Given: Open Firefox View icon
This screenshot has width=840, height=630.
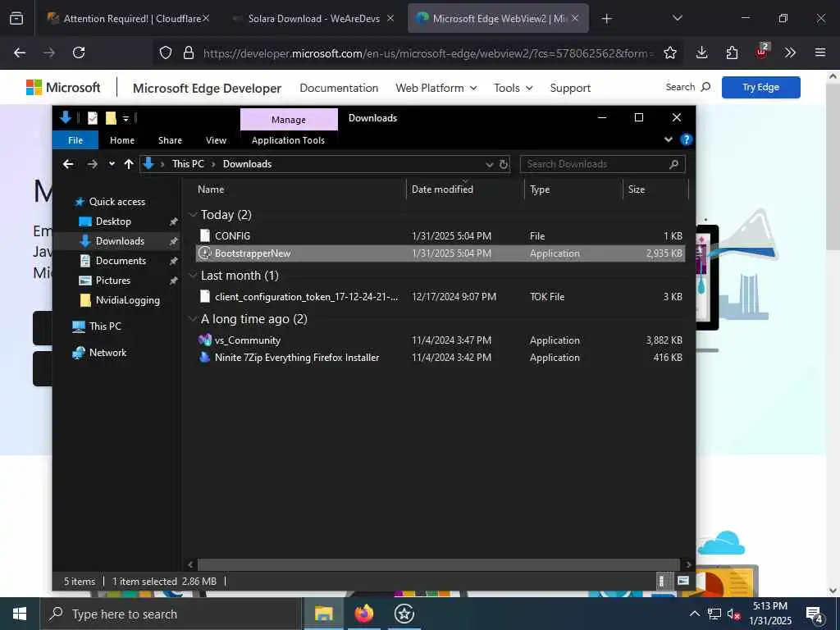Looking at the screenshot, I should 16,18.
